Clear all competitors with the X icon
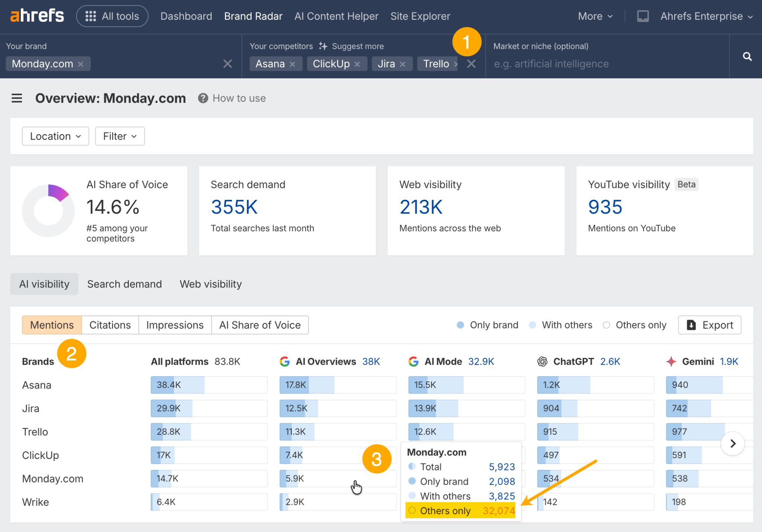762x532 pixels. (x=471, y=64)
